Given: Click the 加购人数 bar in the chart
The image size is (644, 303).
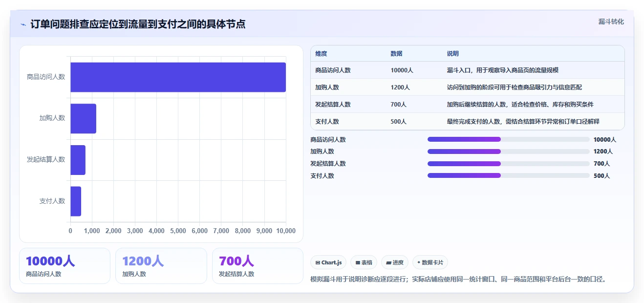Looking at the screenshot, I should (x=83, y=118).
